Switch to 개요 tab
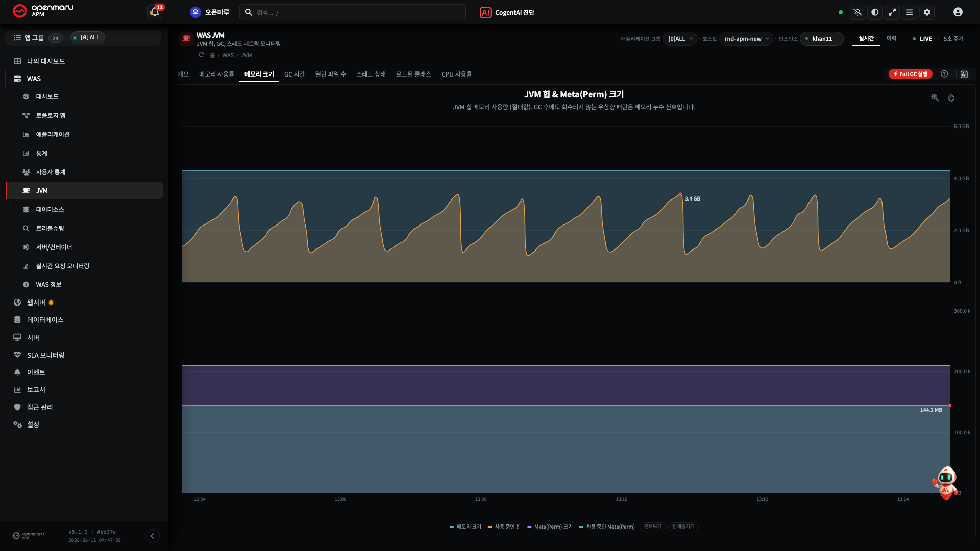The width and height of the screenshot is (980, 551). pyautogui.click(x=183, y=74)
